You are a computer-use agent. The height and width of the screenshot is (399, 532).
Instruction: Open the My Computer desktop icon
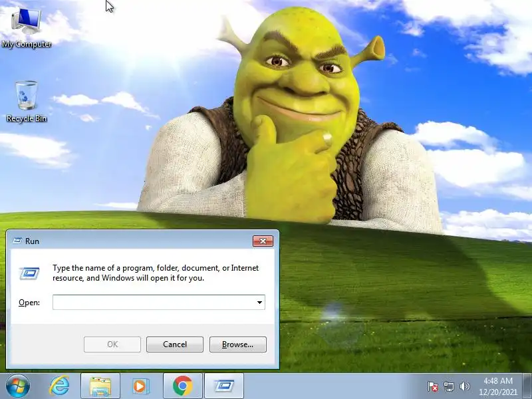point(27,28)
